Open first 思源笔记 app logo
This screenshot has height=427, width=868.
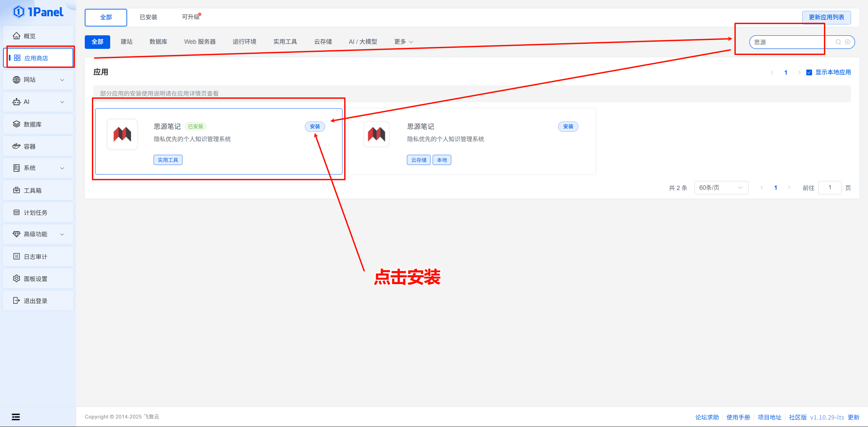coord(122,134)
